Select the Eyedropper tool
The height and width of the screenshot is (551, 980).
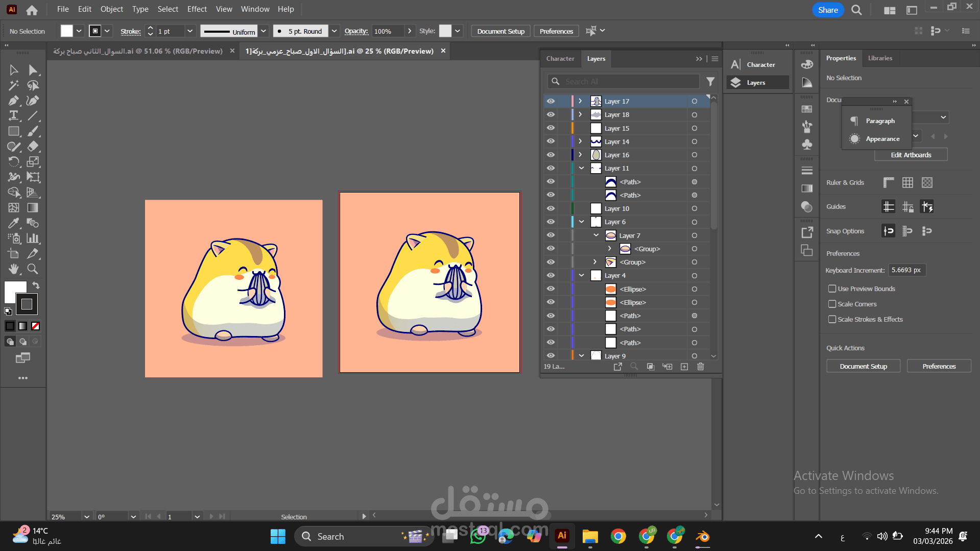pos(14,223)
